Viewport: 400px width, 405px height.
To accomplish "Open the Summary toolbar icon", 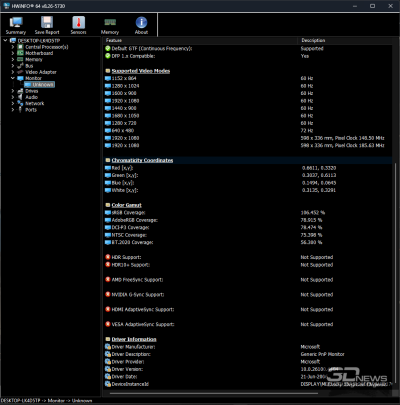I will coord(16,23).
